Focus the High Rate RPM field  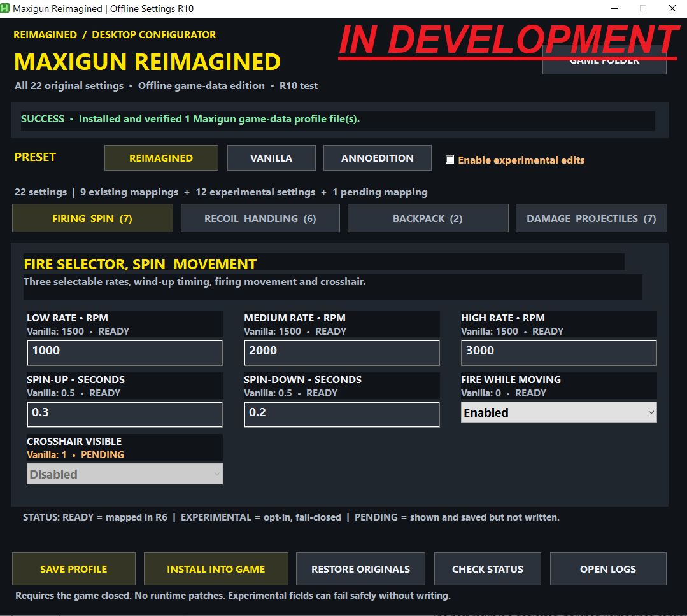(x=558, y=353)
